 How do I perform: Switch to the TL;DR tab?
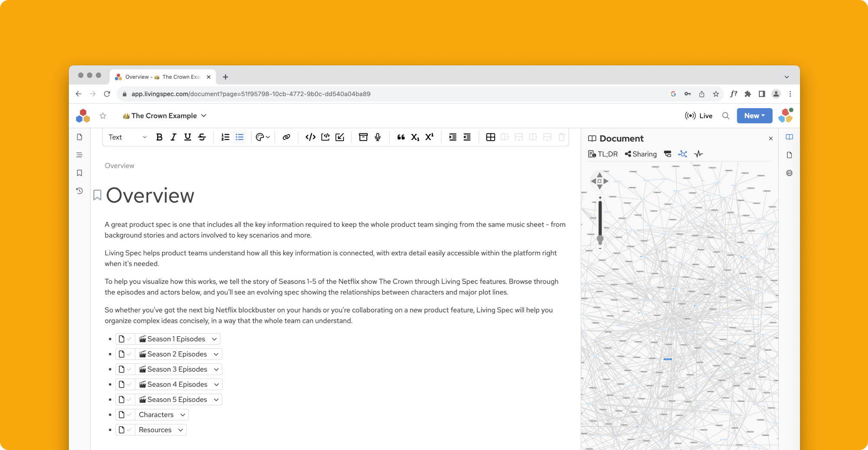click(x=603, y=154)
